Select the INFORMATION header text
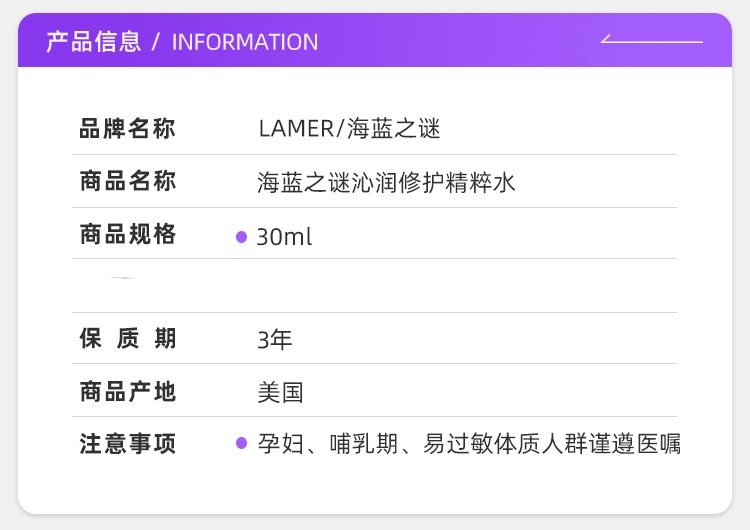750x530 pixels. 245,42
